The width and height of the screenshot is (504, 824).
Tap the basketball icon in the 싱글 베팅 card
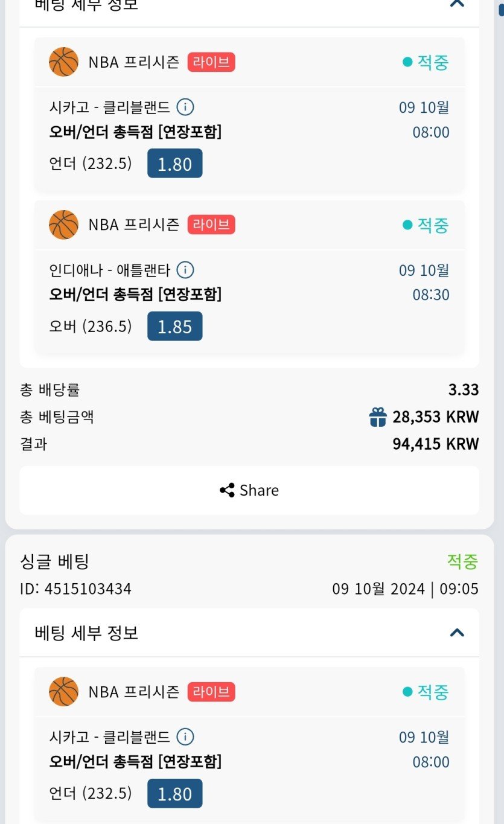63,692
